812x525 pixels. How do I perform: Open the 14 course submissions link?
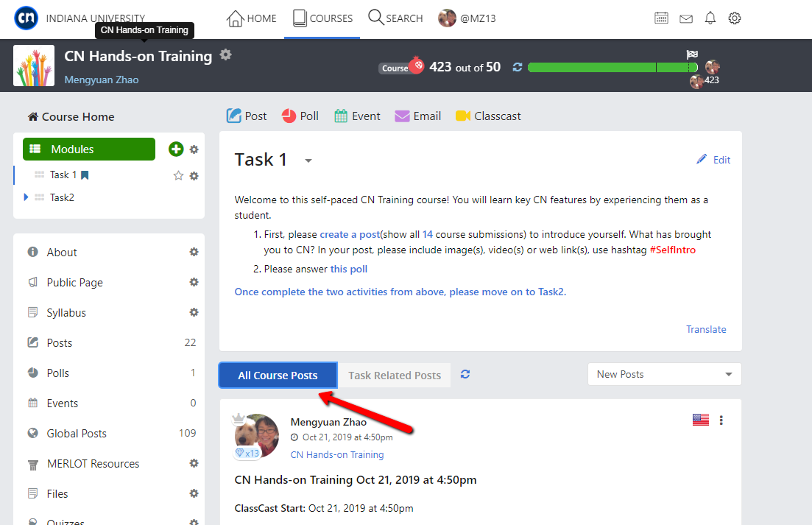pyautogui.click(x=428, y=235)
